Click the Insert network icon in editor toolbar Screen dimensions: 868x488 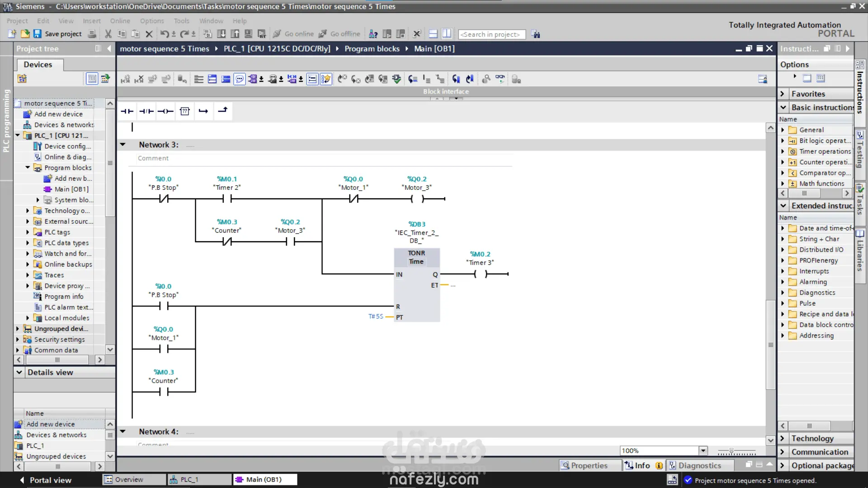(x=125, y=79)
